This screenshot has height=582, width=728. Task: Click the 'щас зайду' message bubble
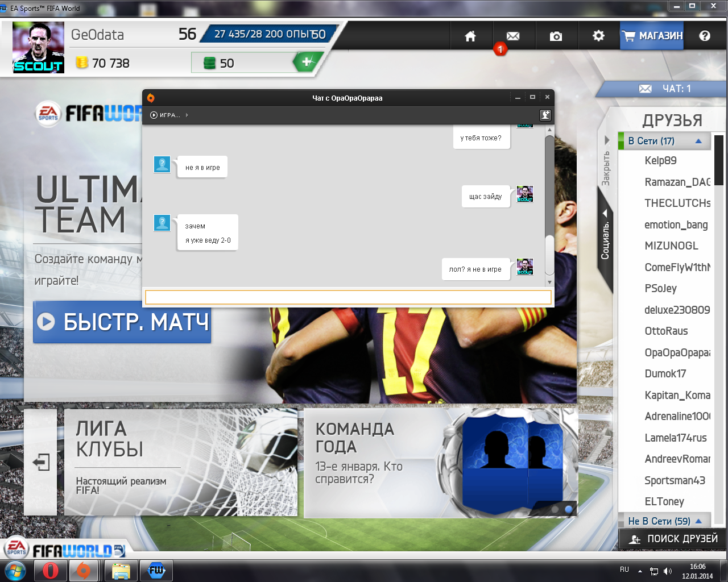(486, 197)
